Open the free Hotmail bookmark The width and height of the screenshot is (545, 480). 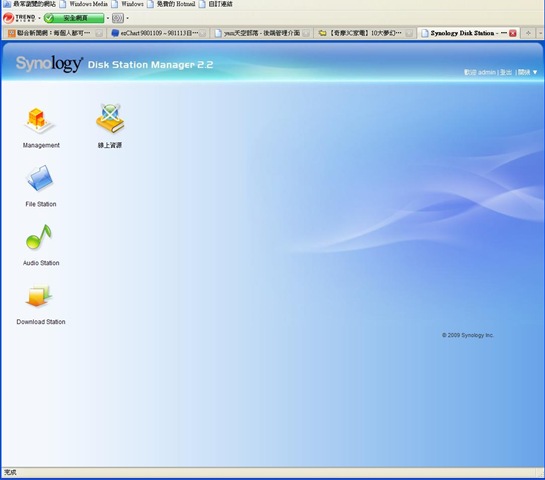click(x=171, y=4)
